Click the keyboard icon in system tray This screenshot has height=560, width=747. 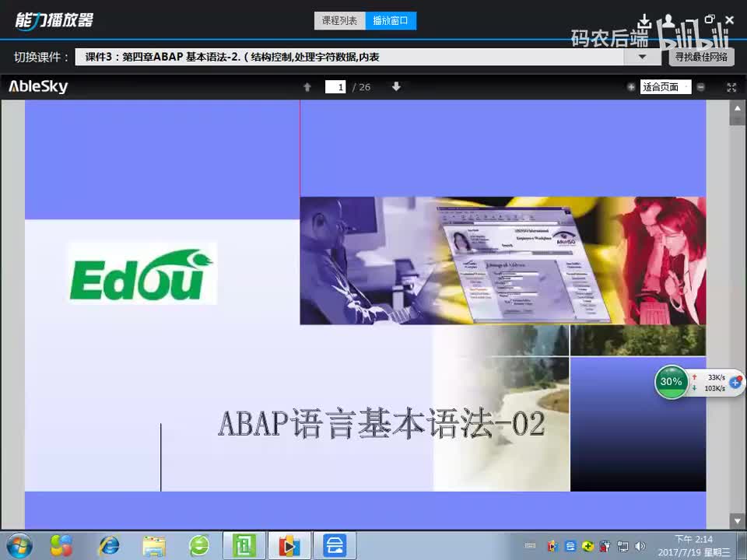pos(530,546)
